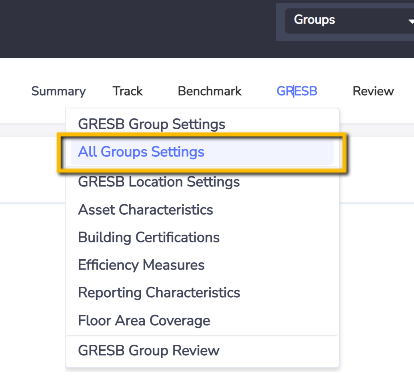Open the Groups dropdown selector
The width and height of the screenshot is (414, 392).
349,20
